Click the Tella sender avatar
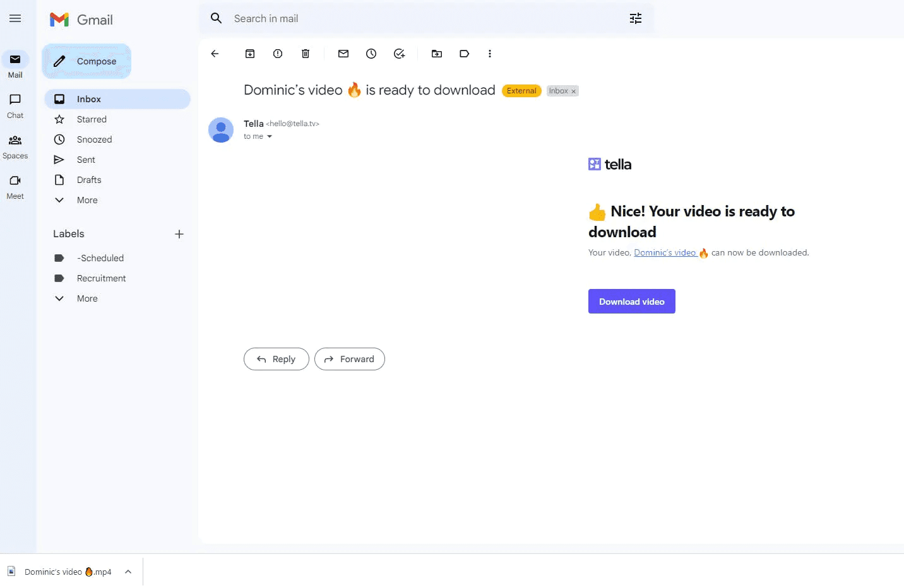 pyautogui.click(x=221, y=130)
